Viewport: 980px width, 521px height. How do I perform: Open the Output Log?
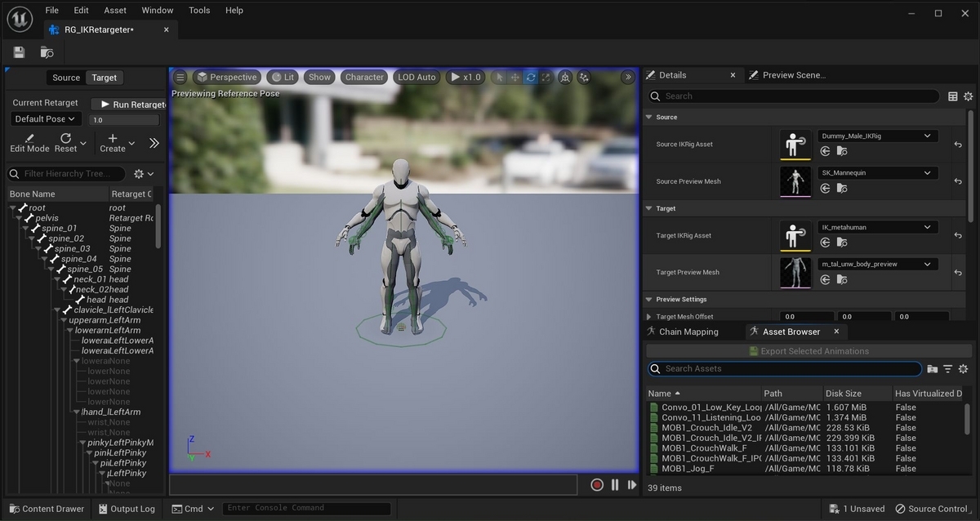(127, 509)
